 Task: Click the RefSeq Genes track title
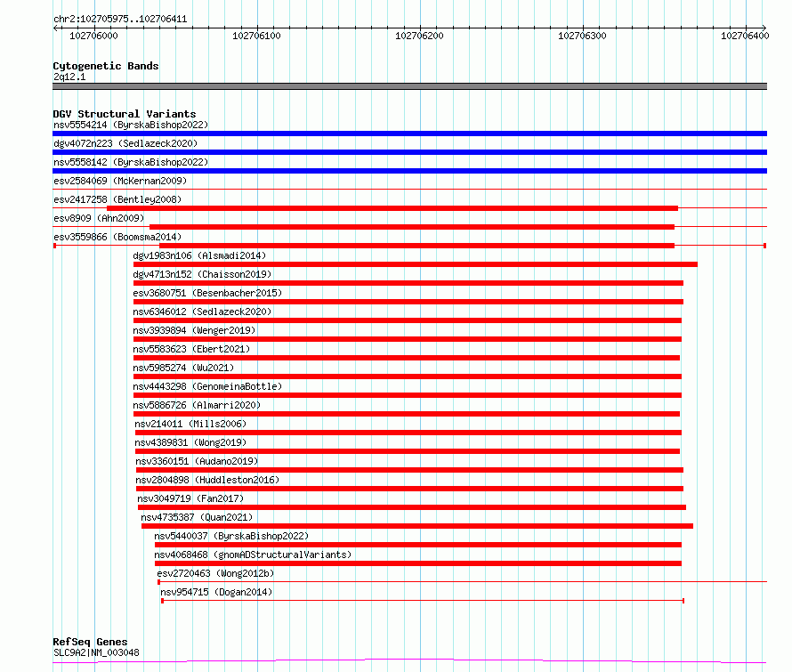pos(90,642)
